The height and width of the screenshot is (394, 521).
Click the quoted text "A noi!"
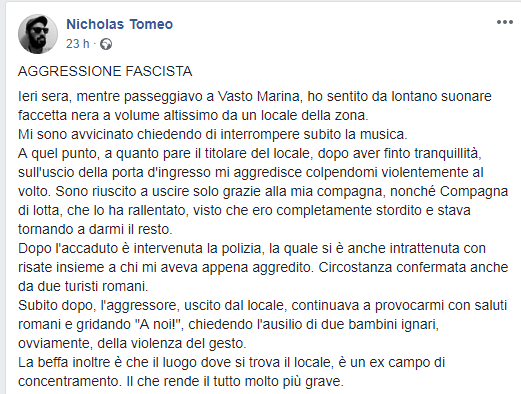(x=161, y=324)
